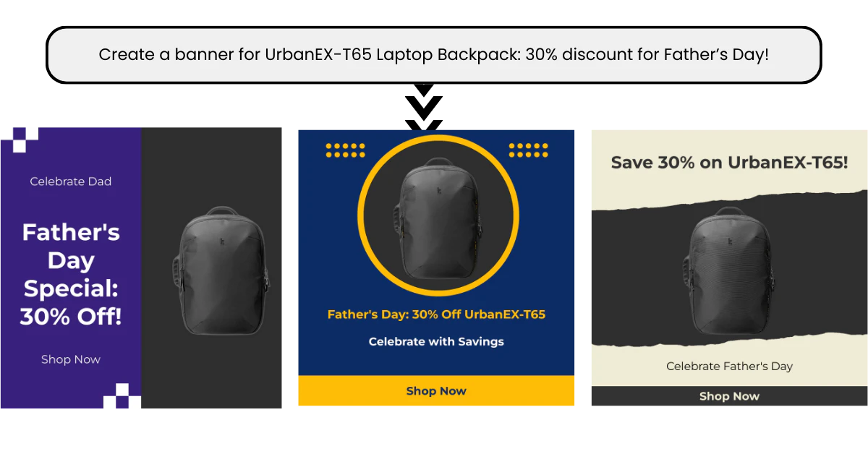Click the yellow Shop Now button
Screen dimensions: 868x454
click(436, 390)
